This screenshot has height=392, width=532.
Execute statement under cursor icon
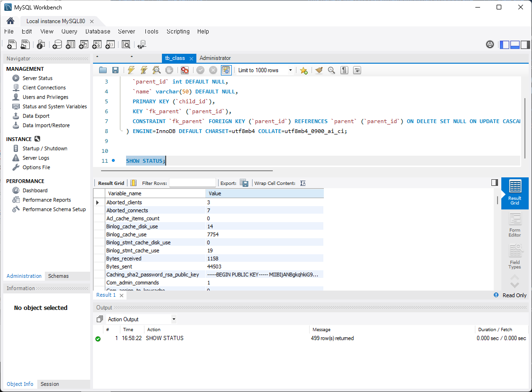pos(144,70)
